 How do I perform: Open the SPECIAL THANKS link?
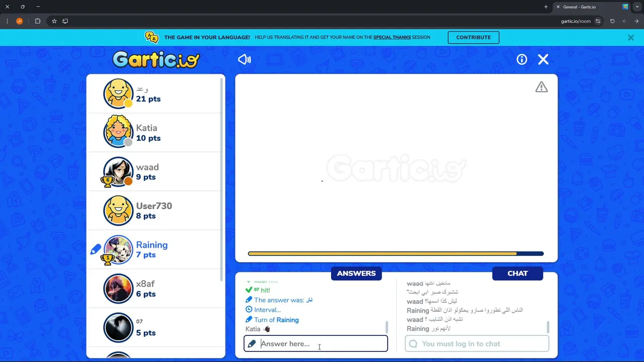(392, 37)
